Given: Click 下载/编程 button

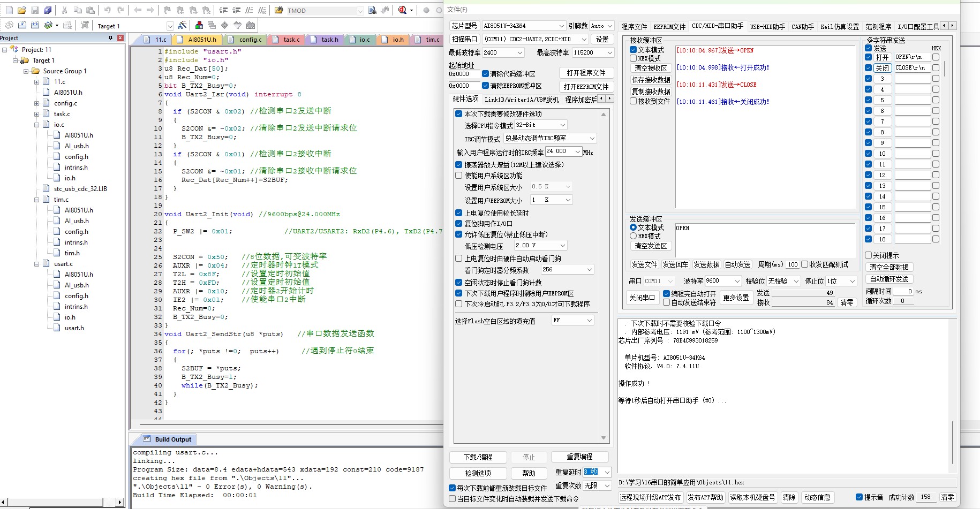Looking at the screenshot, I should pos(478,457).
